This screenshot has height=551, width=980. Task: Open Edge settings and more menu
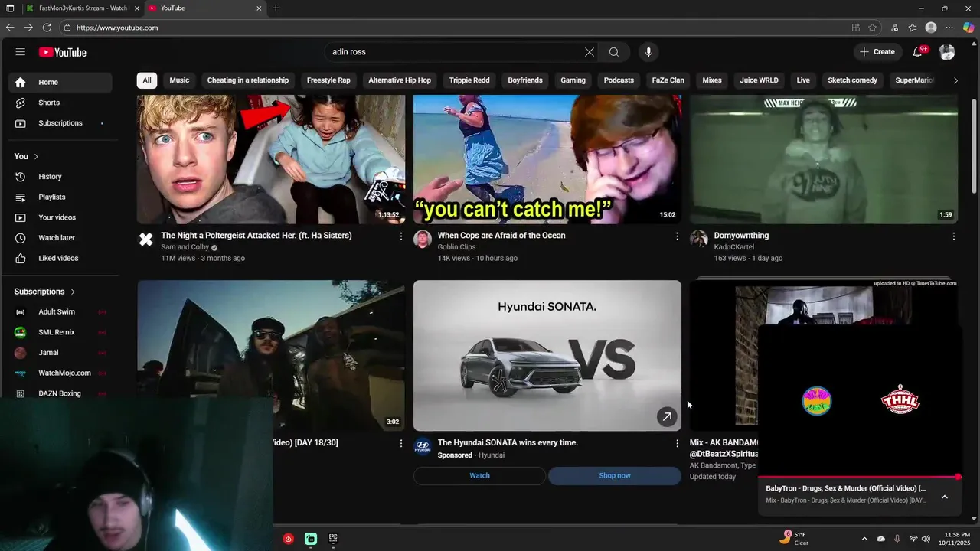click(x=949, y=28)
